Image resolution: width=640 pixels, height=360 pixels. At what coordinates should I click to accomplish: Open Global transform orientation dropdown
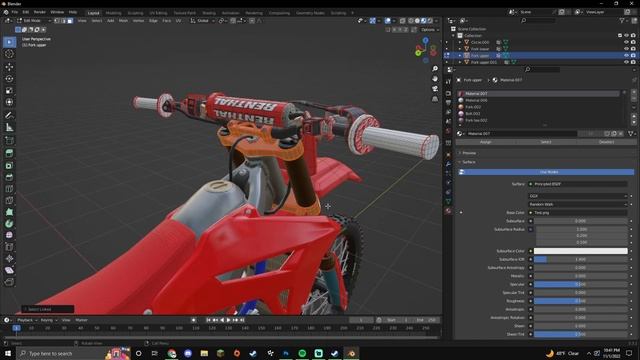(202, 20)
